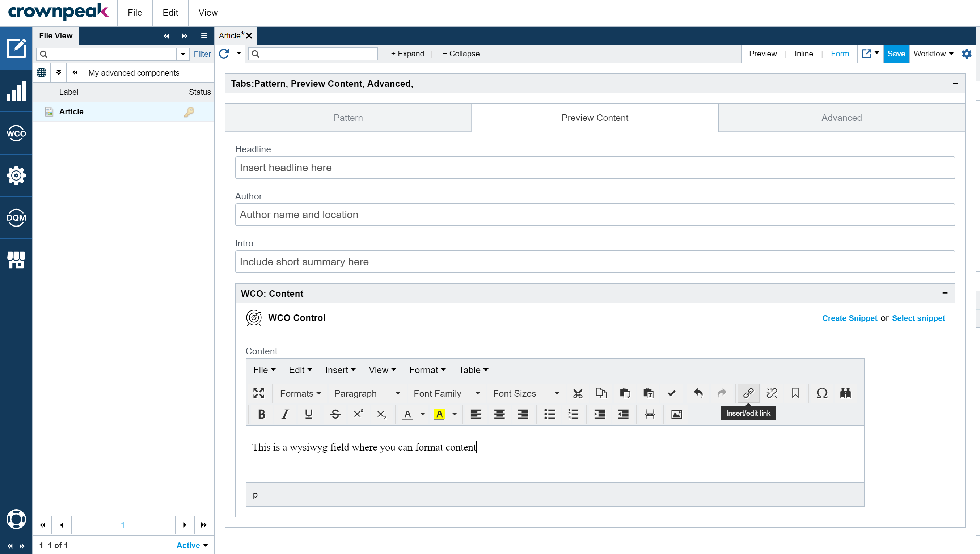Click the Paste as text icon
Screen dimensions: 980x554
(x=648, y=393)
